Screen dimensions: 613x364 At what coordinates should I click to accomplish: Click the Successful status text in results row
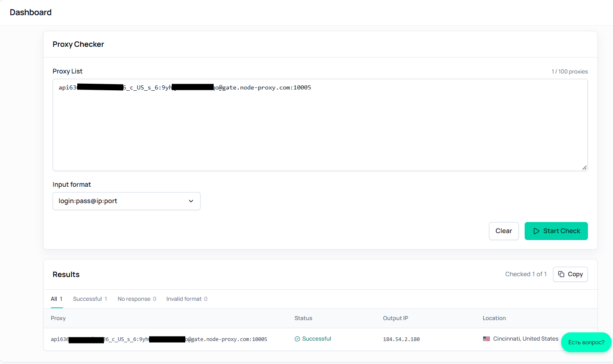(x=317, y=339)
